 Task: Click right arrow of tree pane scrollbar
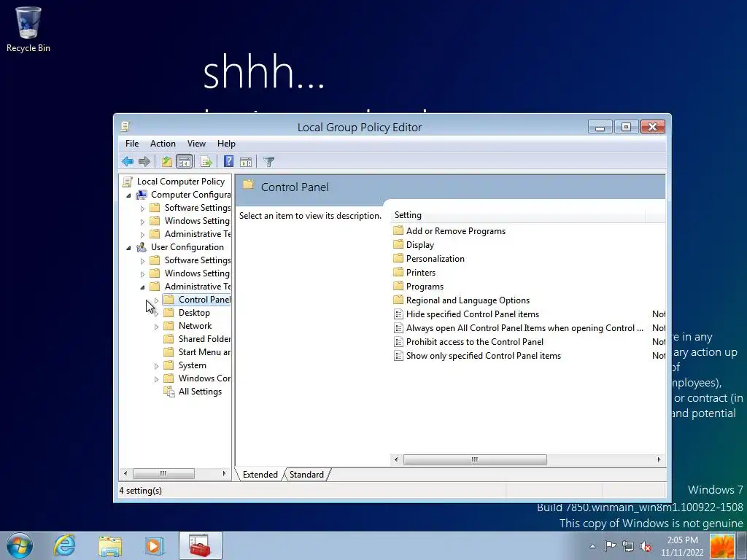224,473
